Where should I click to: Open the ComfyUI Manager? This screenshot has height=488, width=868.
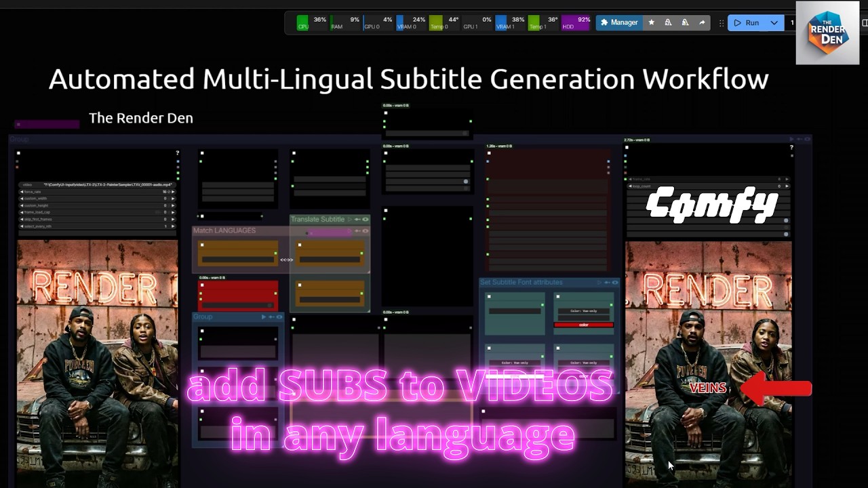coord(619,22)
